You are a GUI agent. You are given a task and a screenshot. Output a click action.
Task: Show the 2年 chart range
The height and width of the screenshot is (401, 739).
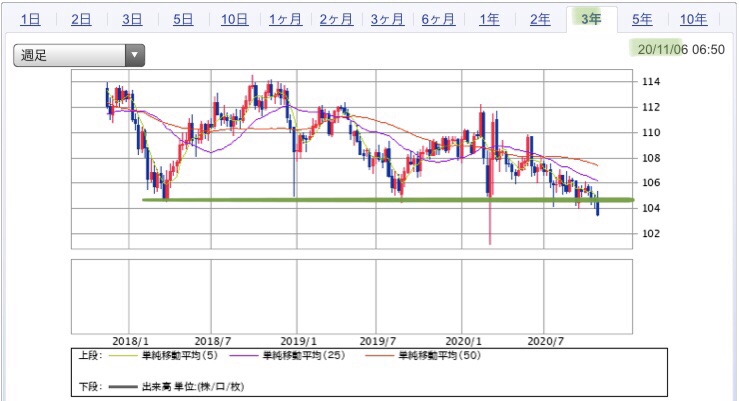pyautogui.click(x=540, y=19)
